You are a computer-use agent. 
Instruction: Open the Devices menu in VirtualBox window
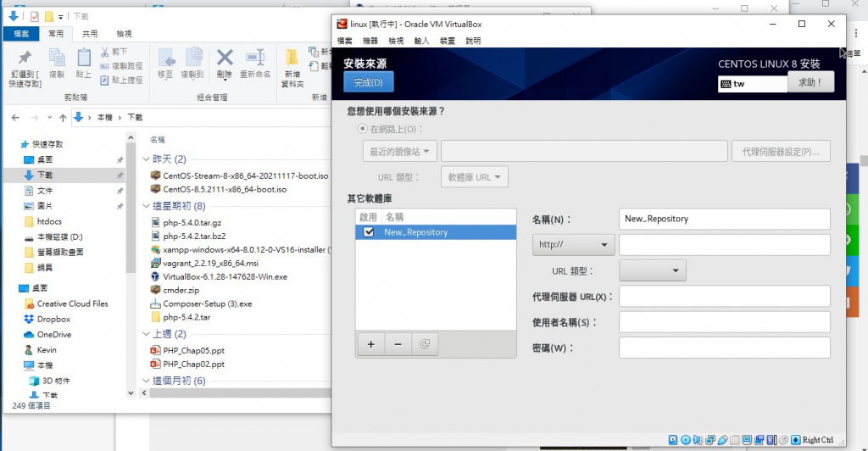pyautogui.click(x=448, y=41)
